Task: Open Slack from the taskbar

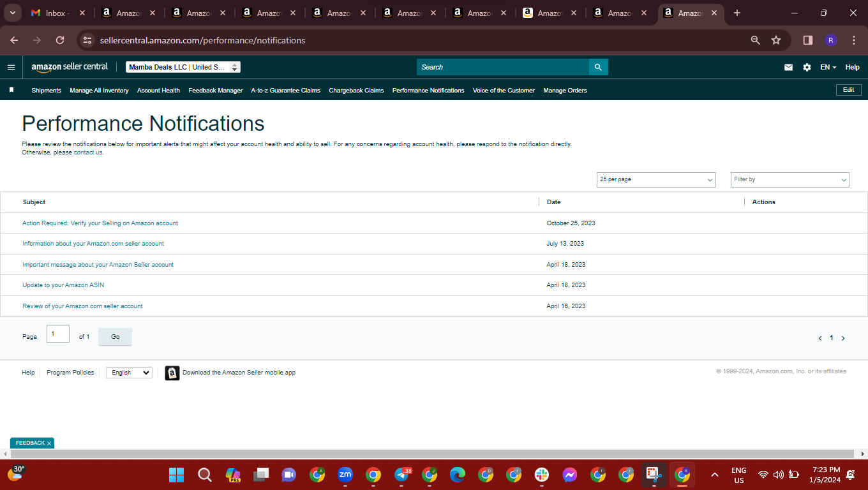Action: 542,475
